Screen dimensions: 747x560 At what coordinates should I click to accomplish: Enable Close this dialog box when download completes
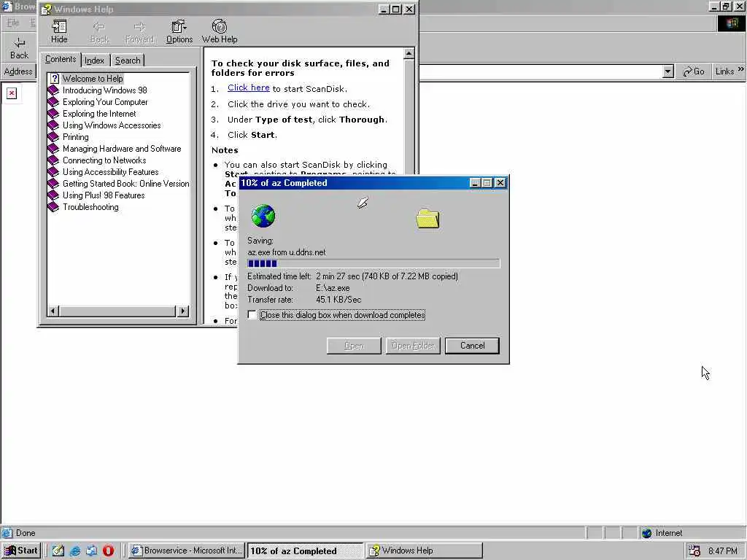252,315
